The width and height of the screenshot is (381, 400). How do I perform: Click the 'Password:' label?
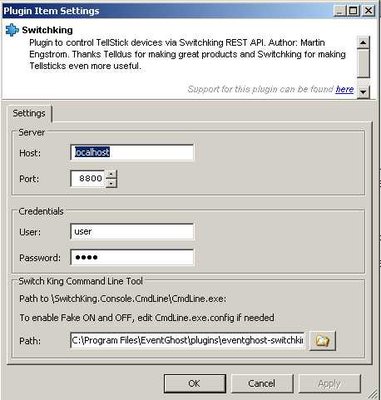[x=40, y=258]
